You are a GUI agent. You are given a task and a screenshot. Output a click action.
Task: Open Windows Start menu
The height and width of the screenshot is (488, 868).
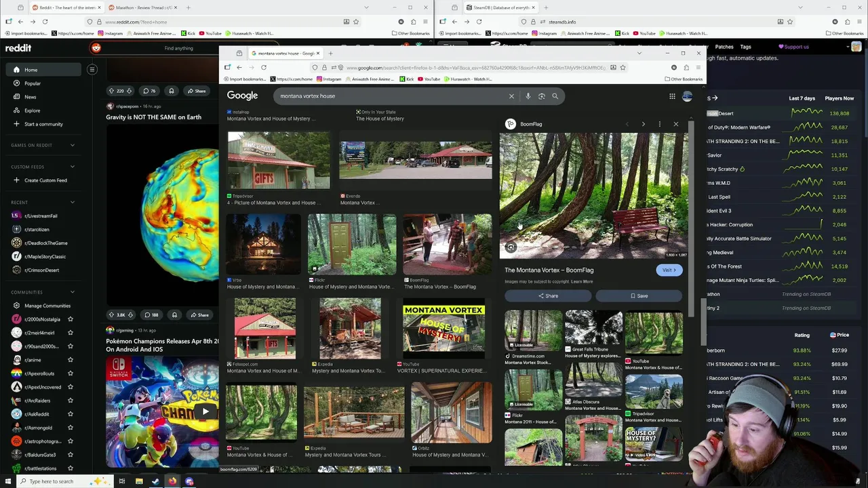(x=7, y=481)
